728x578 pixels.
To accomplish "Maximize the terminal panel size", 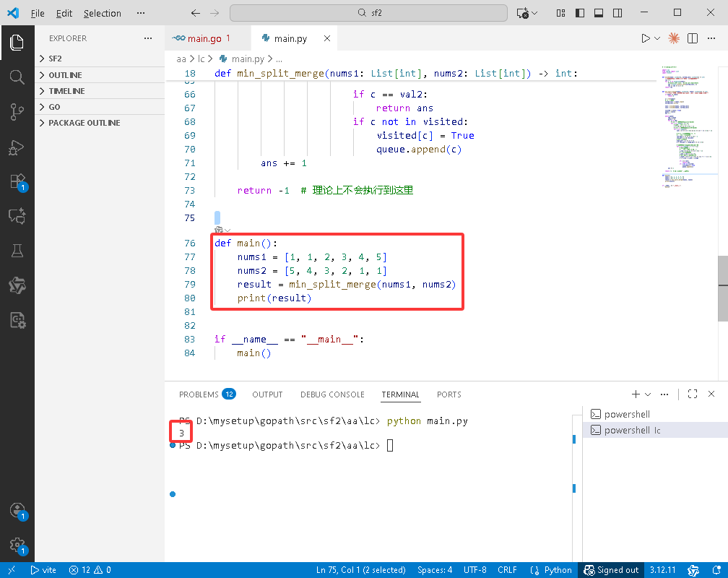I will [692, 394].
